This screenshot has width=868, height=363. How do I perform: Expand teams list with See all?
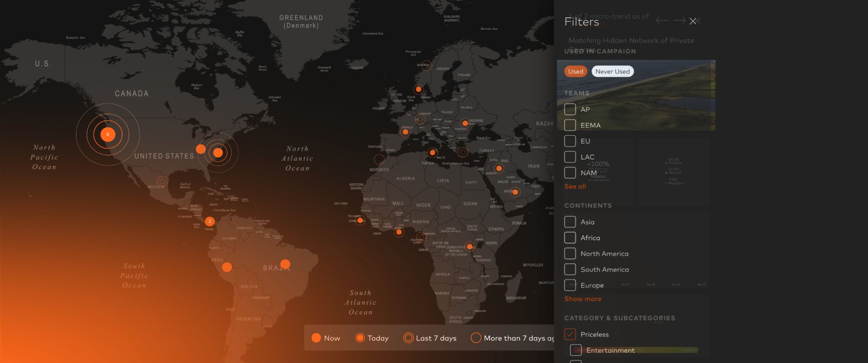575,186
